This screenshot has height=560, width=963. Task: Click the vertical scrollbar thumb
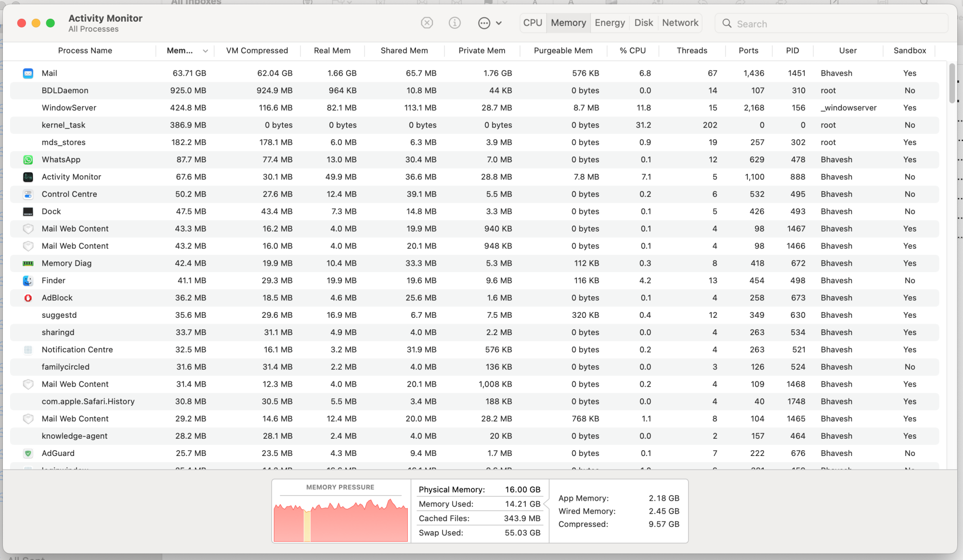pyautogui.click(x=952, y=83)
